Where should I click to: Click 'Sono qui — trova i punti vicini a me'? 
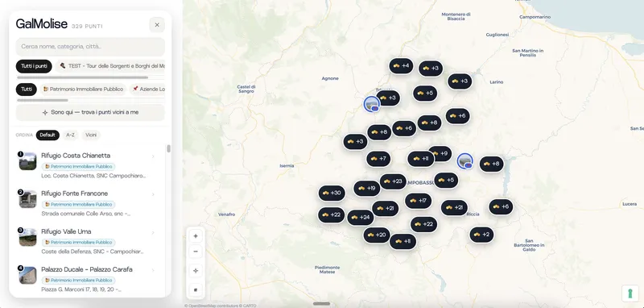point(90,112)
